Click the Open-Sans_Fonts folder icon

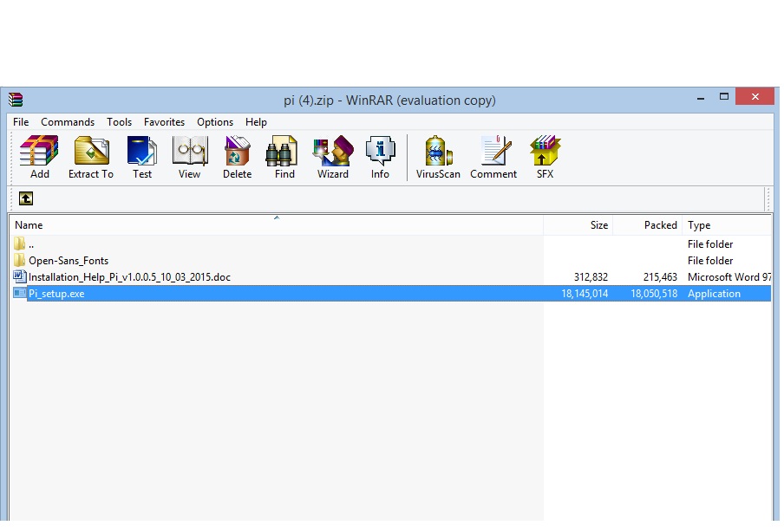19,260
